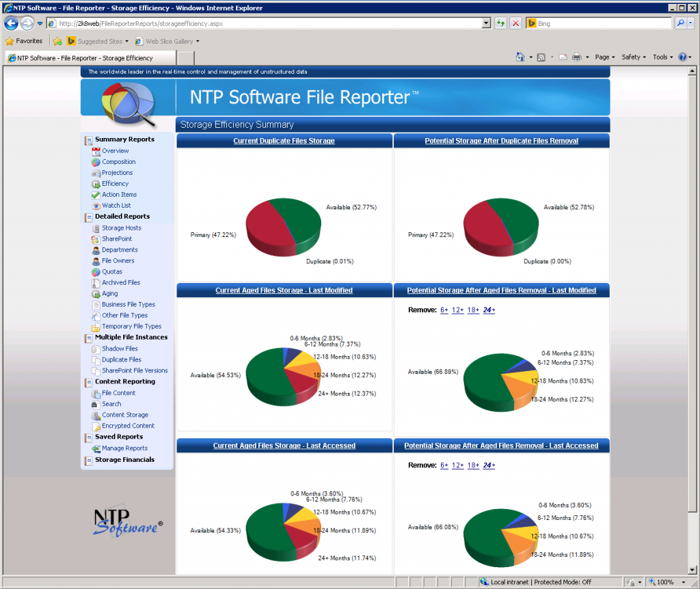Collapse the Summary Reports section
This screenshot has height=589, width=700.
click(88, 141)
